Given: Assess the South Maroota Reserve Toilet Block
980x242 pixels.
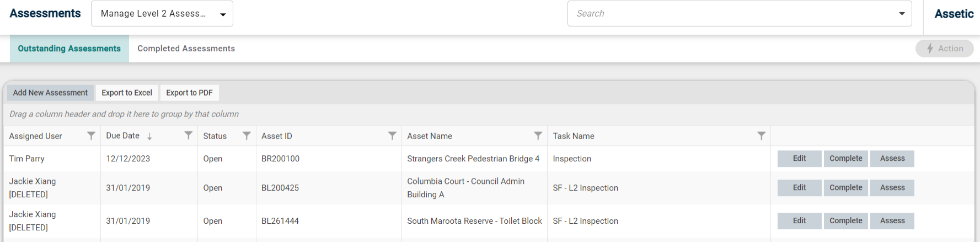Looking at the screenshot, I should point(892,221).
